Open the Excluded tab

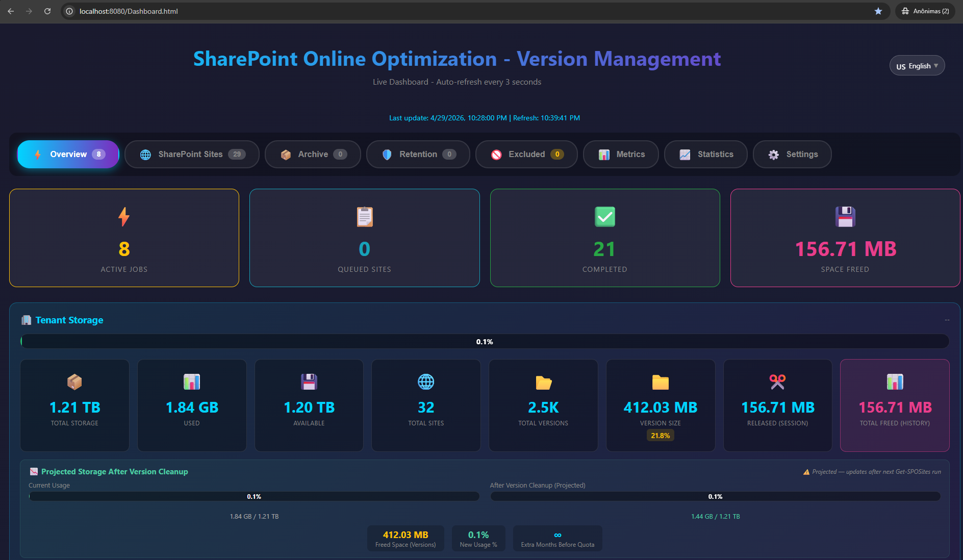[x=526, y=154]
